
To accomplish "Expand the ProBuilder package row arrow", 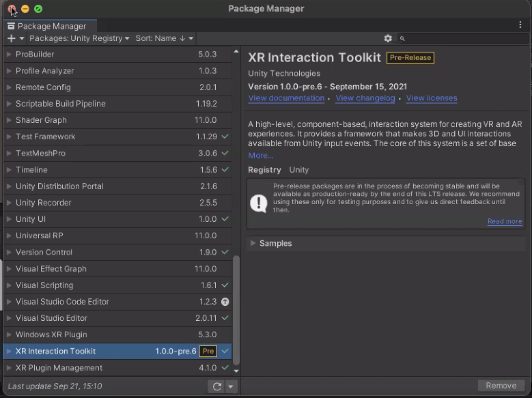I will click(9, 55).
